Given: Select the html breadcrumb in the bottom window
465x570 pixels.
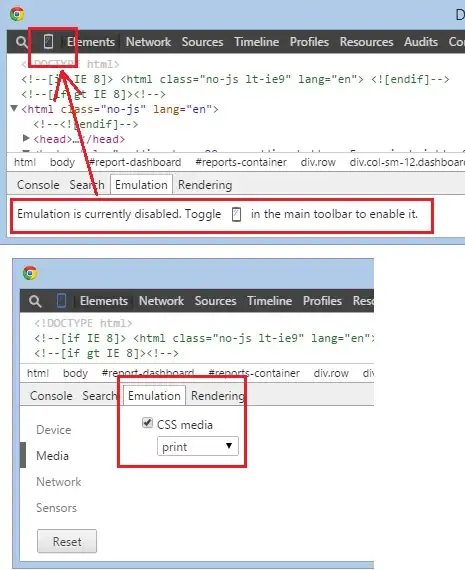Looking at the screenshot, I should pos(38,373).
